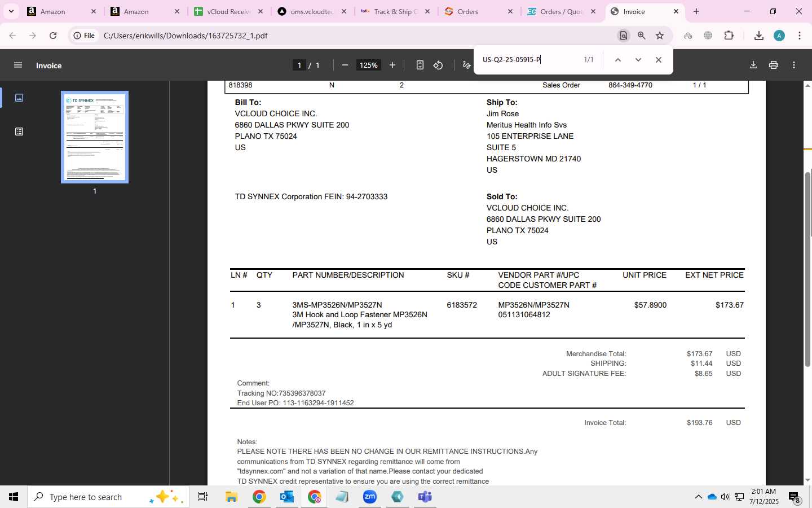Go to previous find result
This screenshot has width=812, height=508.
tap(618, 60)
